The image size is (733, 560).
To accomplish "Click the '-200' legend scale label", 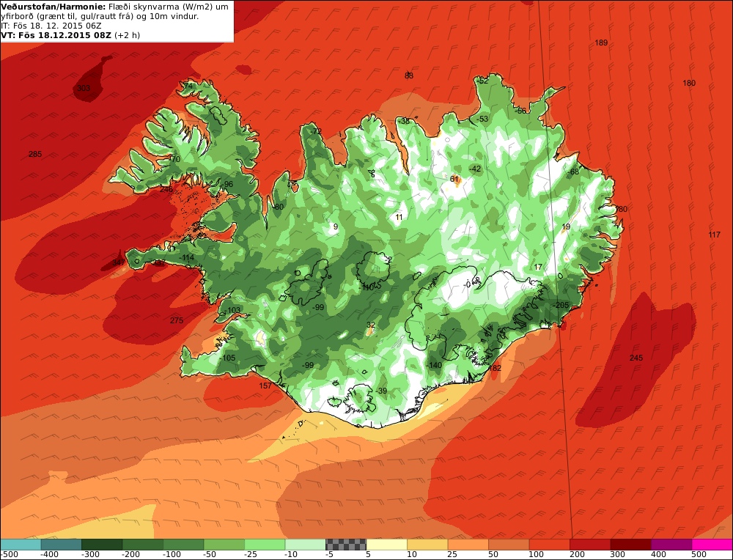I will coord(131,554).
